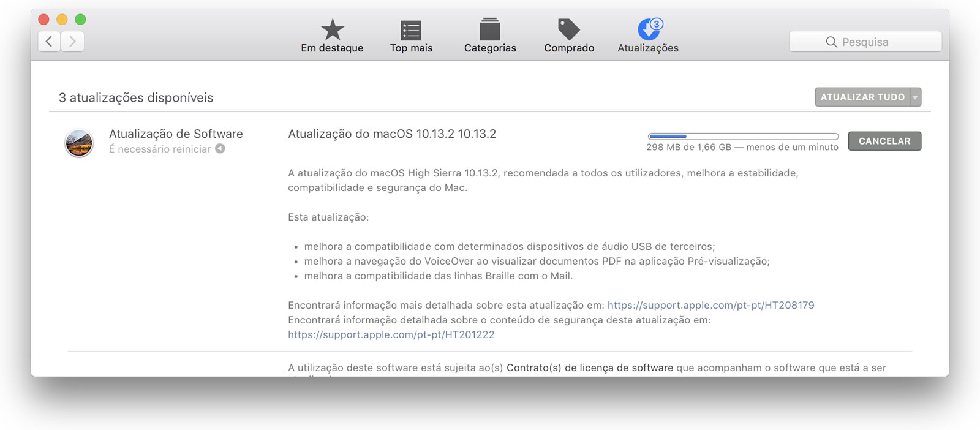This screenshot has height=430, width=980.
Task: Switch to the Atualizações tab label
Action: (x=648, y=48)
